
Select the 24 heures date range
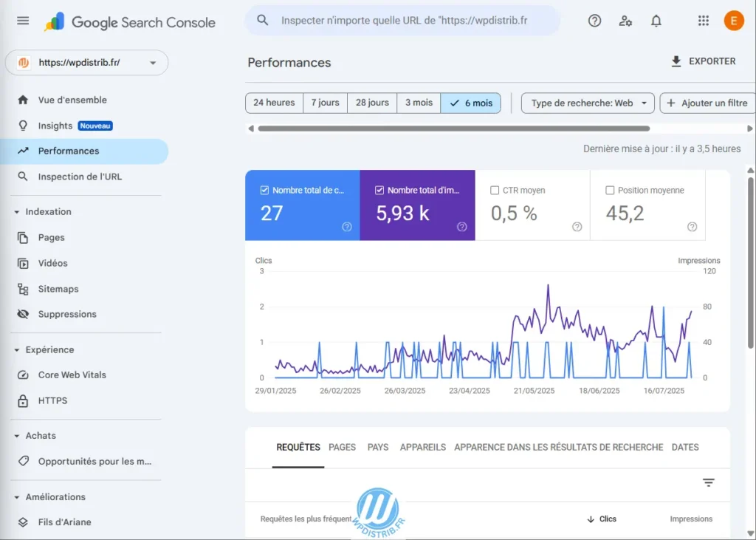point(274,103)
